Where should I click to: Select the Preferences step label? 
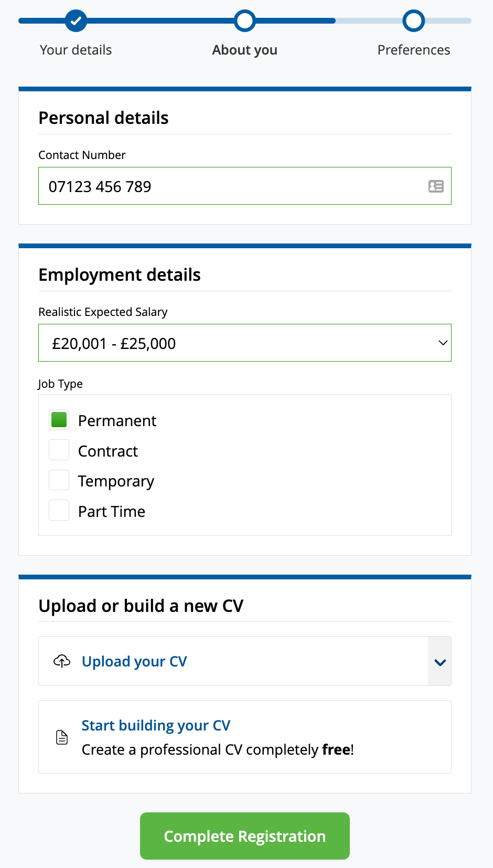414,50
